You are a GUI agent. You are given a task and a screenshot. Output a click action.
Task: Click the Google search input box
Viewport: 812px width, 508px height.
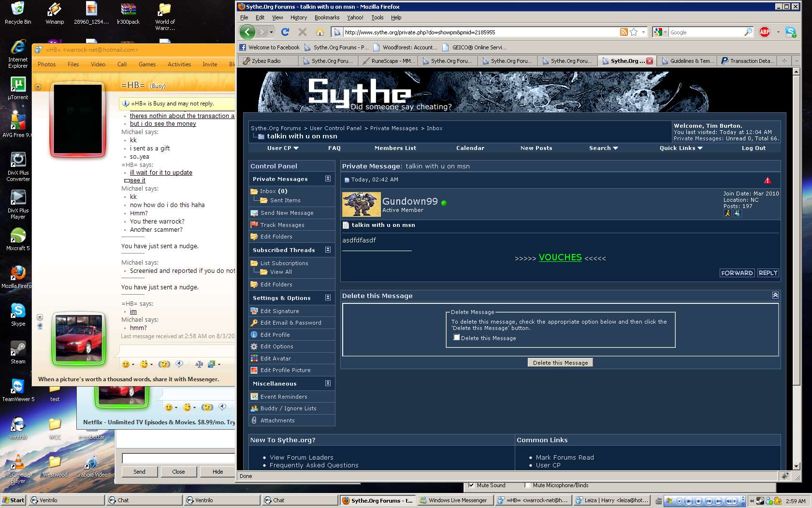click(x=706, y=32)
